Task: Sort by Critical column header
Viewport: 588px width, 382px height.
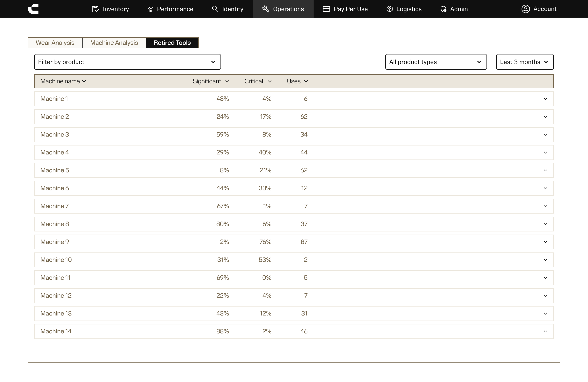Action: (x=258, y=81)
